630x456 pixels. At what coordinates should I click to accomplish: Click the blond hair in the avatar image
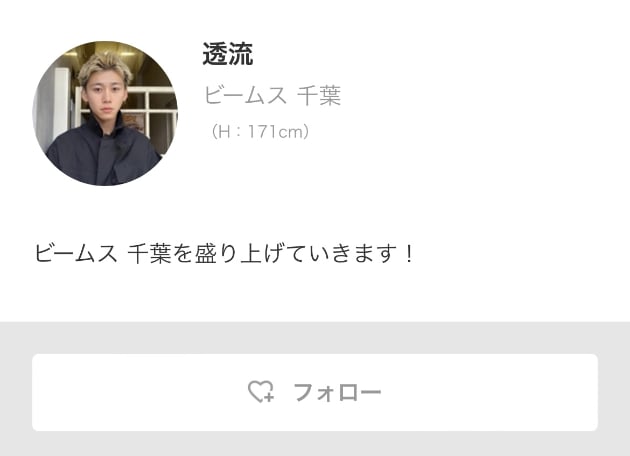tap(105, 67)
